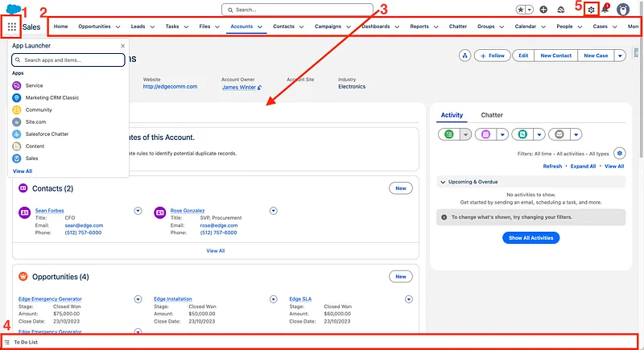This screenshot has height=350, width=644.
Task: Open the Chatter navigation tab
Action: 458,27
